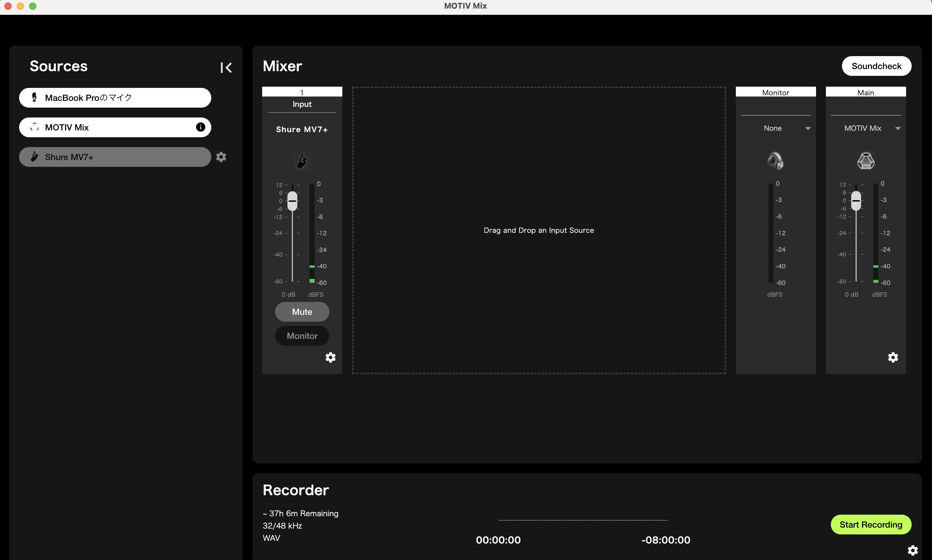This screenshot has height=560, width=932.
Task: Select the MacBook Pro microphone source
Action: 115,97
